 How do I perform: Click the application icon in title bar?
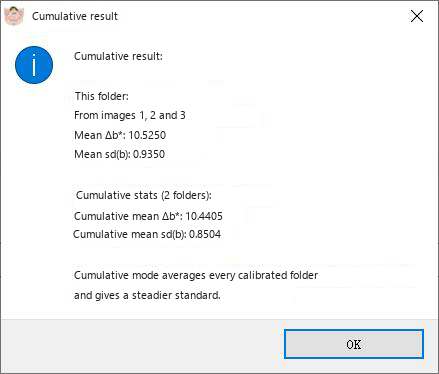(x=14, y=16)
